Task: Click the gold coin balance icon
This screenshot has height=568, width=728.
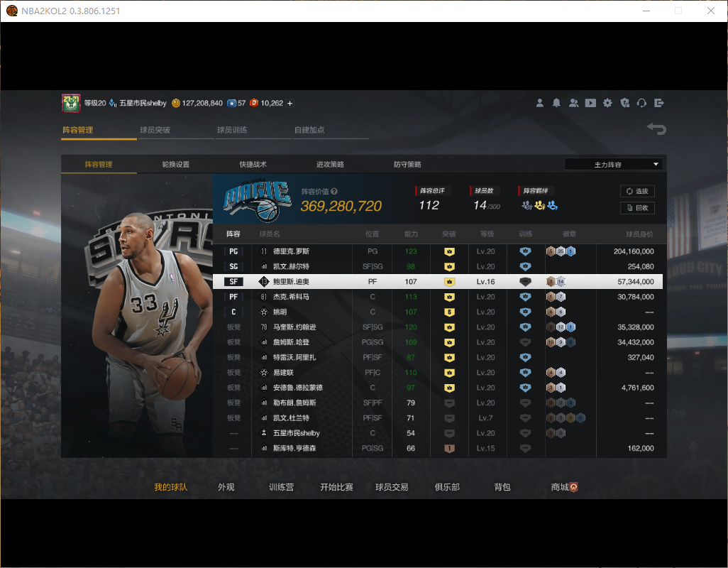Action: (176, 103)
